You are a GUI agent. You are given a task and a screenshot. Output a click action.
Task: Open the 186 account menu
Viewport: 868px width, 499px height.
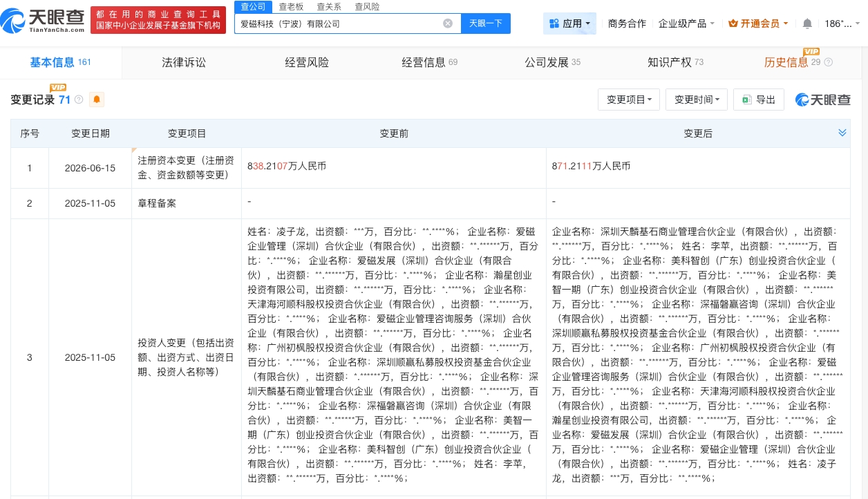(842, 23)
